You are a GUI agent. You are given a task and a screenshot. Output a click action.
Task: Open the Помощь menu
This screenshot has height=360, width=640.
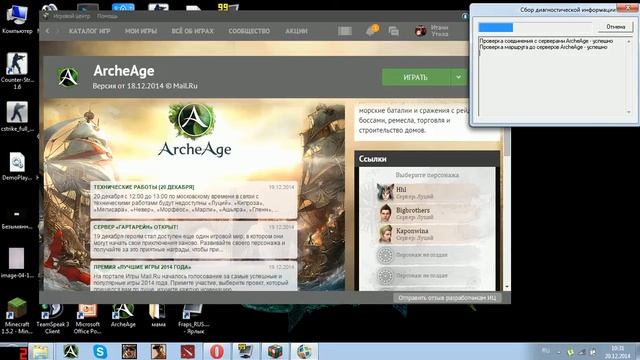click(107, 16)
